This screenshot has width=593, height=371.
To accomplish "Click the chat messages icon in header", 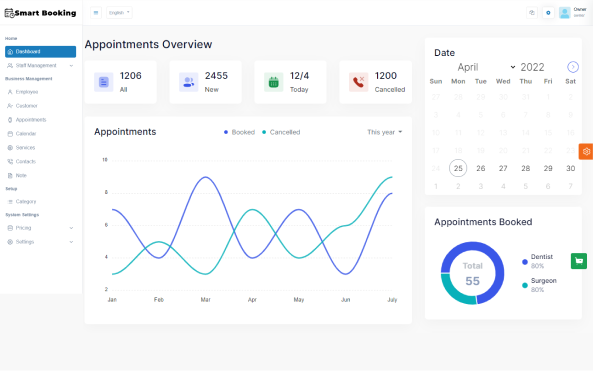I will tap(532, 13).
